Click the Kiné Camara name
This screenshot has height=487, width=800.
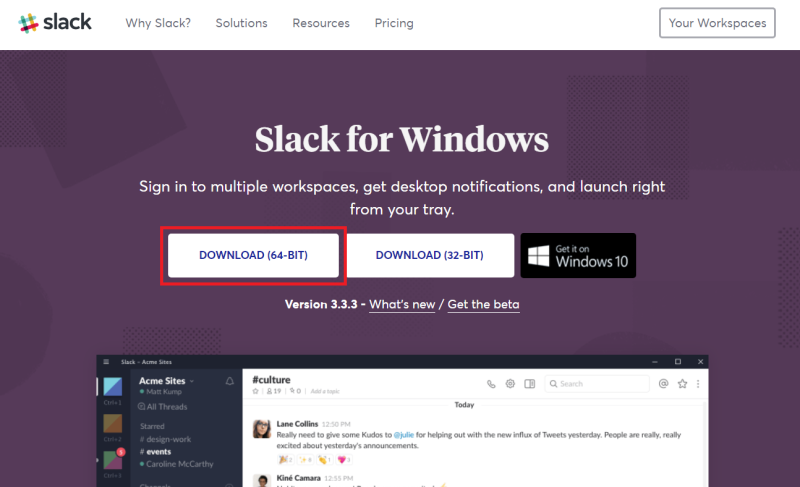click(x=298, y=478)
